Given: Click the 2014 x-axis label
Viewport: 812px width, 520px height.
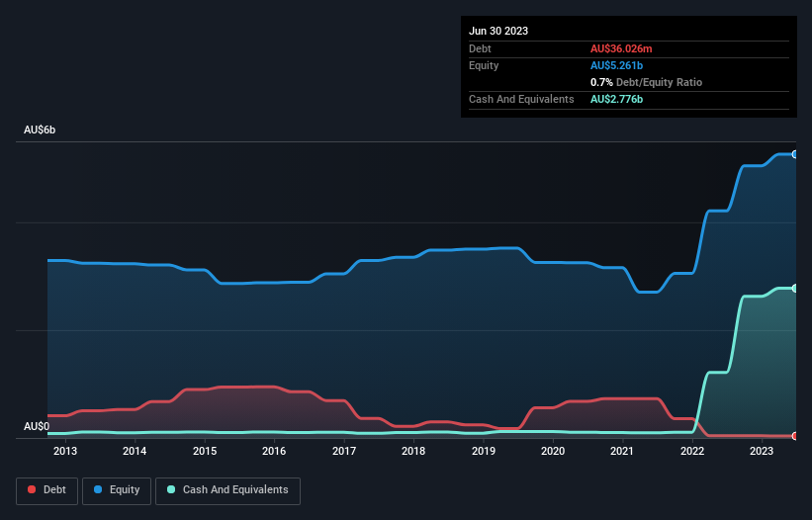Looking at the screenshot, I should (135, 451).
